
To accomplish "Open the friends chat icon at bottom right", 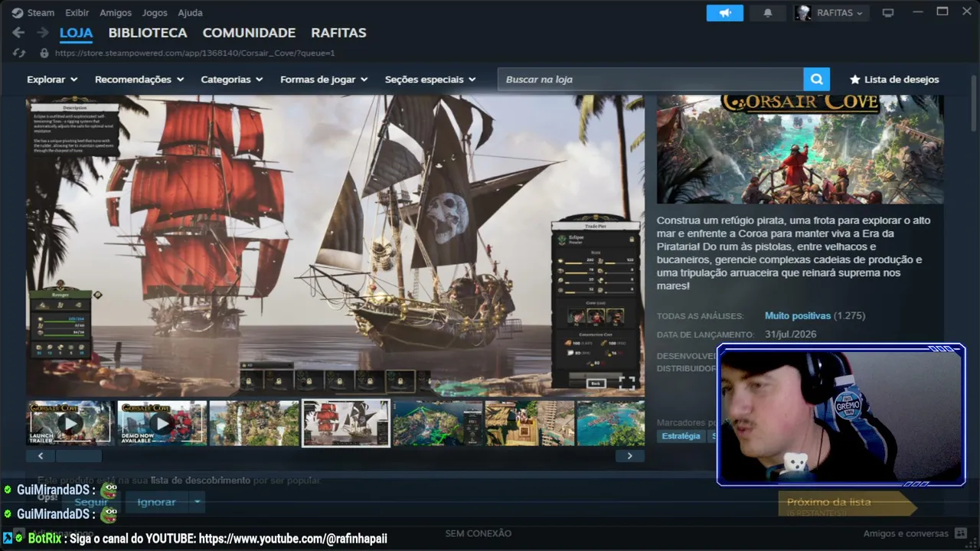I will 961,533.
